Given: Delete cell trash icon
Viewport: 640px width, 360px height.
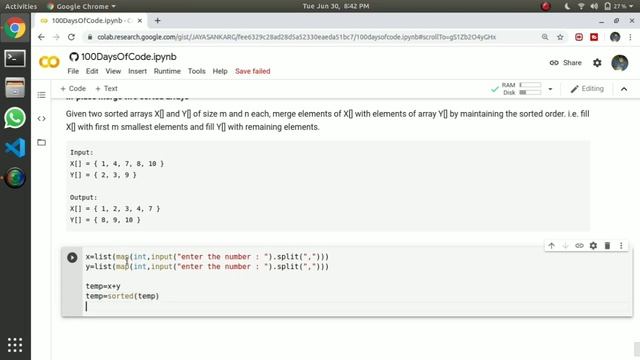Looking at the screenshot, I should (607, 246).
